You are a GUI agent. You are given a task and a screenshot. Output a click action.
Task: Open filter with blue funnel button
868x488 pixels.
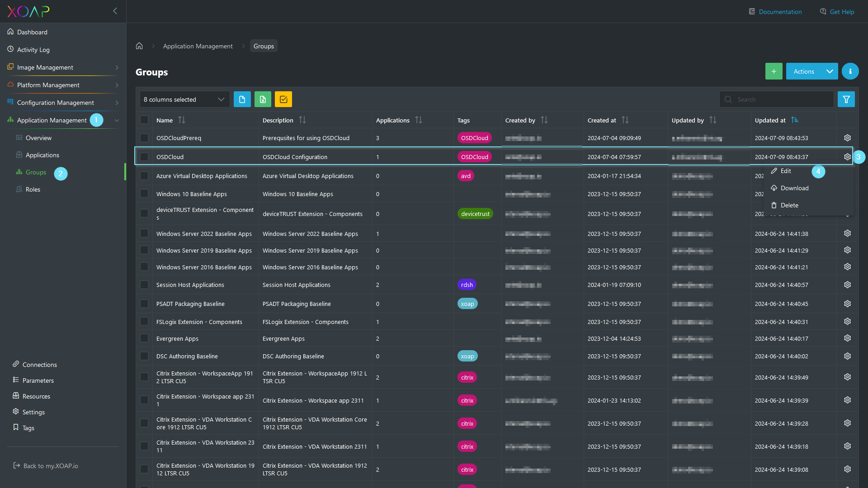[x=846, y=99]
